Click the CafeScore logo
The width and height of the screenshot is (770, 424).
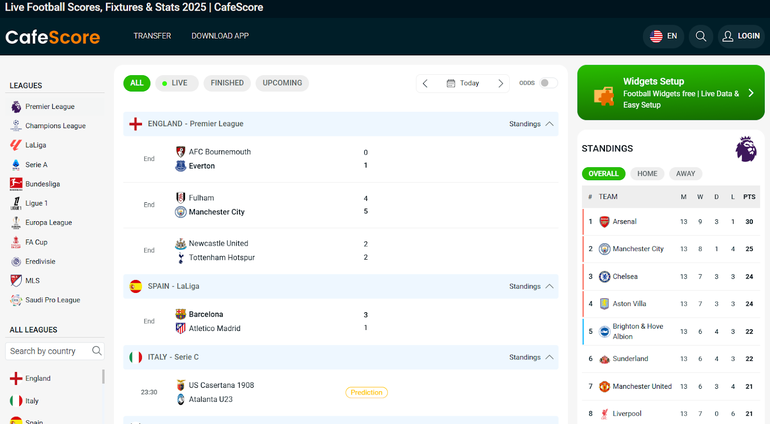click(53, 37)
